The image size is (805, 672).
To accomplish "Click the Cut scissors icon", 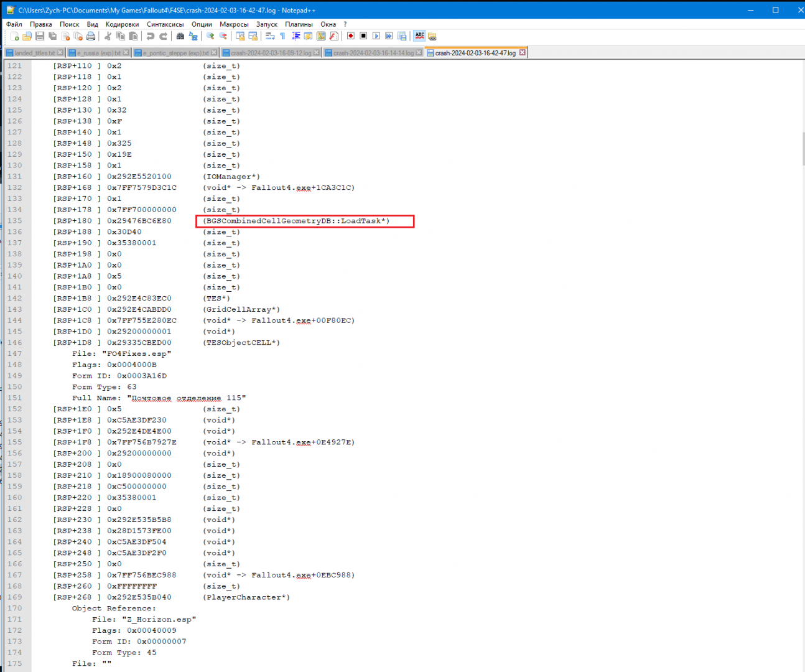I will pyautogui.click(x=108, y=36).
